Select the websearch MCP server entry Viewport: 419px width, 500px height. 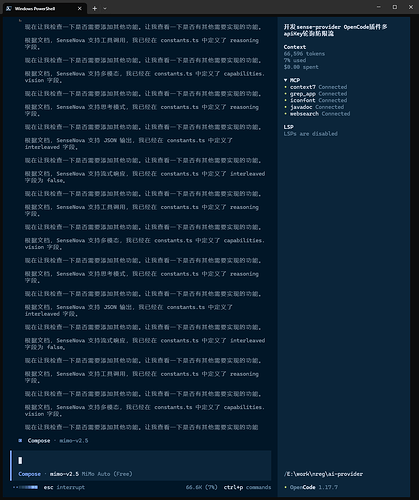click(x=317, y=114)
